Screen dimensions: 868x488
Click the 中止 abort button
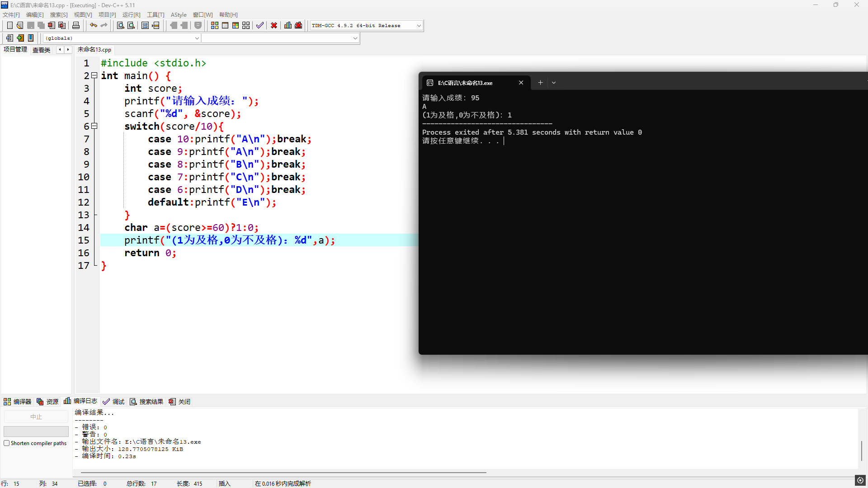pyautogui.click(x=36, y=417)
